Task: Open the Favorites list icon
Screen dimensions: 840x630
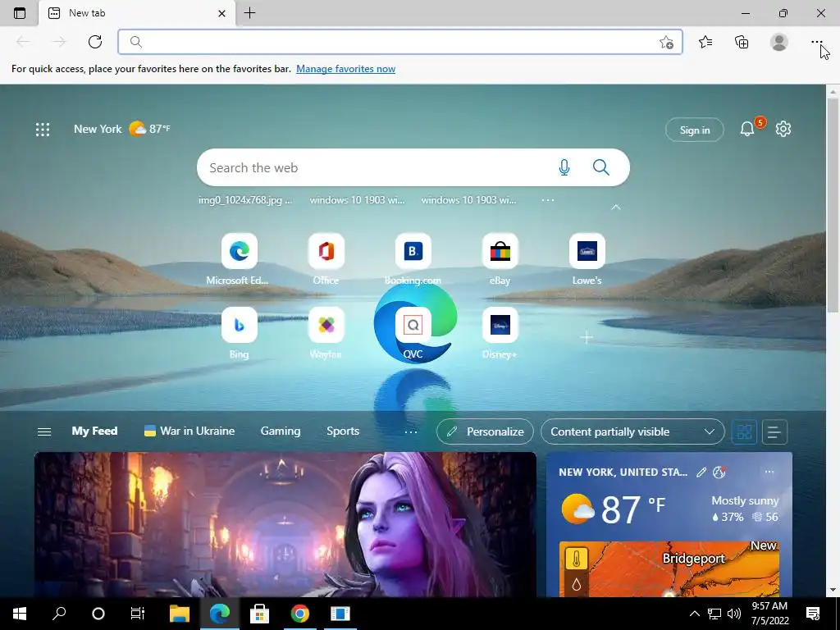Action: 705,42
